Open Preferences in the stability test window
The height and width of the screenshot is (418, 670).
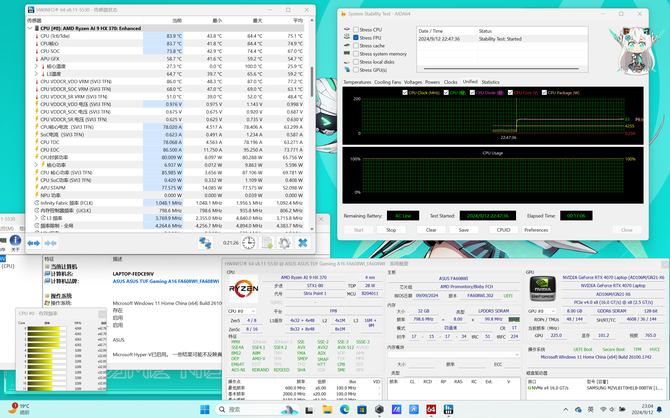[x=536, y=230]
